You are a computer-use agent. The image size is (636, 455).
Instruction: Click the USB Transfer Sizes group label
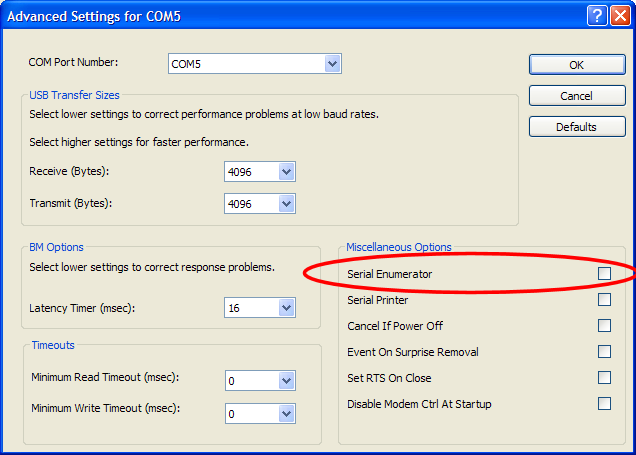pos(75,95)
